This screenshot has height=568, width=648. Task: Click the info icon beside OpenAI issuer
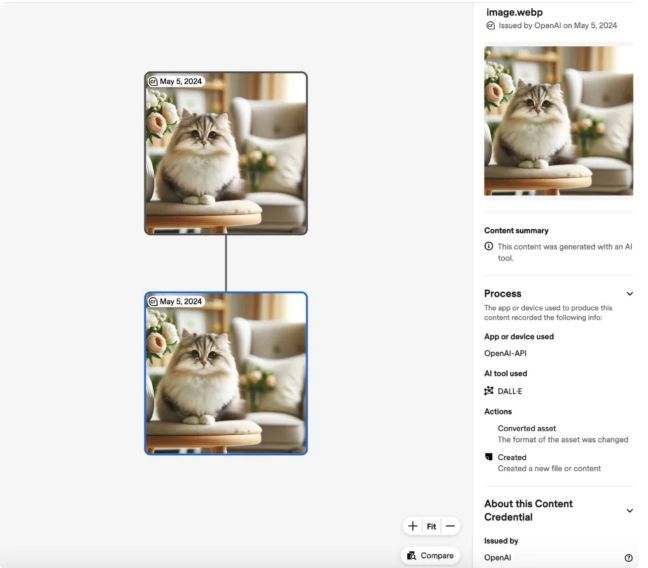[x=629, y=557]
